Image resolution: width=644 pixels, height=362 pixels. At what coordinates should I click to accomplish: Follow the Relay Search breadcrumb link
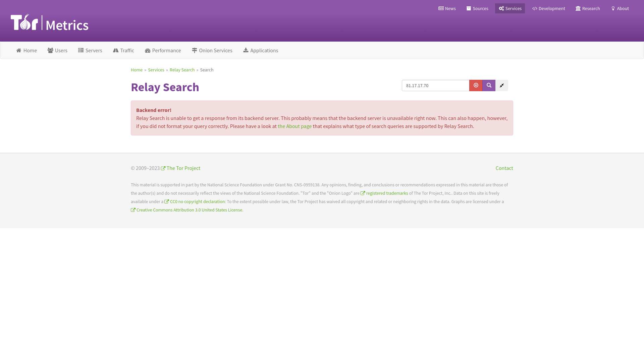pos(182,70)
